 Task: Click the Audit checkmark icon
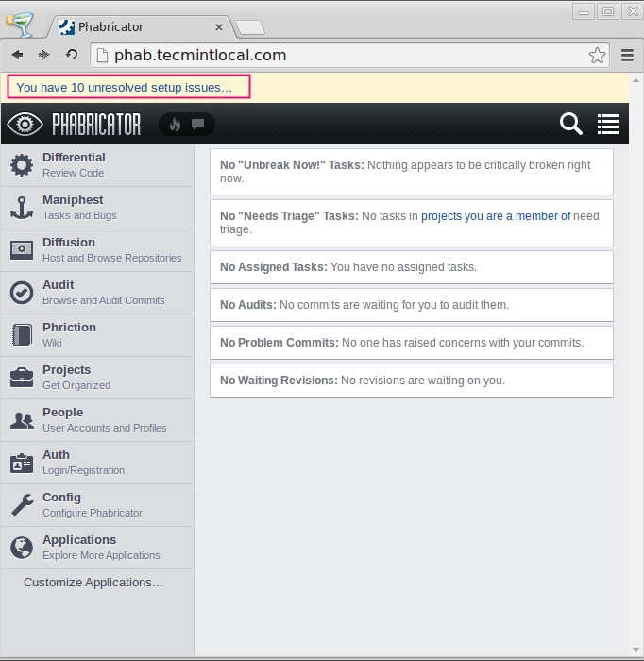22,293
